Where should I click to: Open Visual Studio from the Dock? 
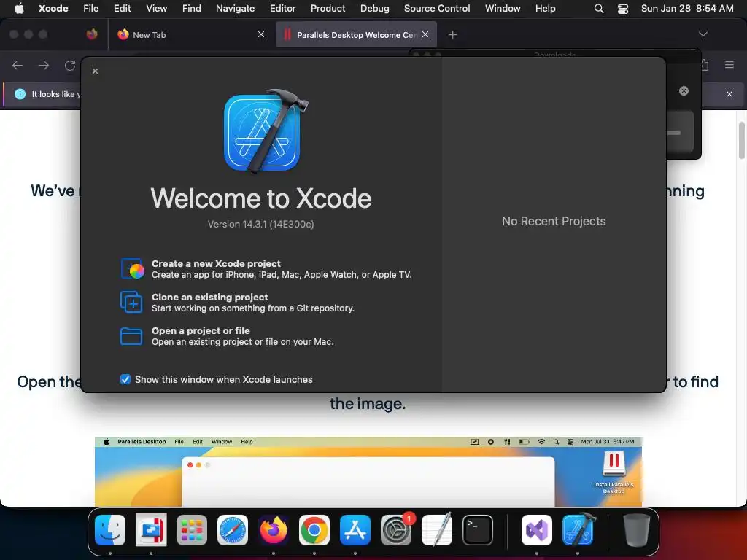pos(536,529)
